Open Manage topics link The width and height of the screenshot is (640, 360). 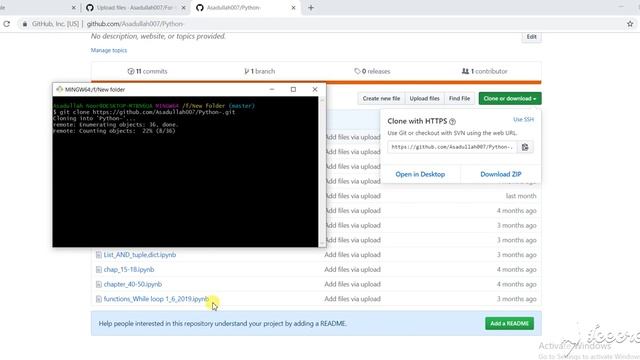[x=109, y=50]
